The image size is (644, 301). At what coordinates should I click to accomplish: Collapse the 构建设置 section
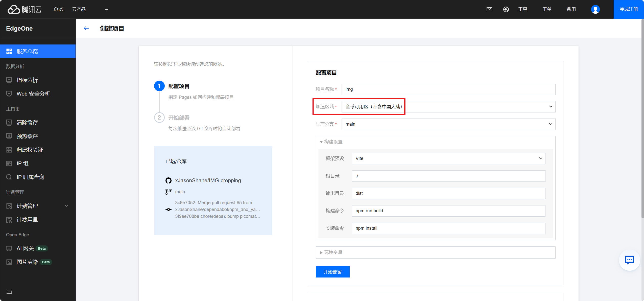point(331,142)
